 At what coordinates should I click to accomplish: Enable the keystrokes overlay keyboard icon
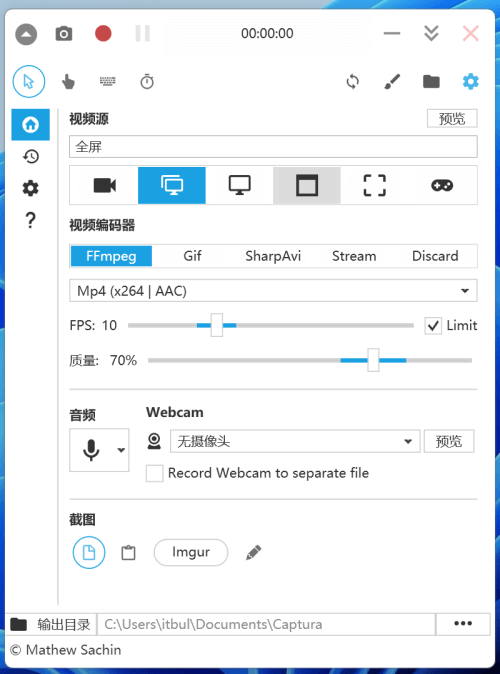coord(107,81)
